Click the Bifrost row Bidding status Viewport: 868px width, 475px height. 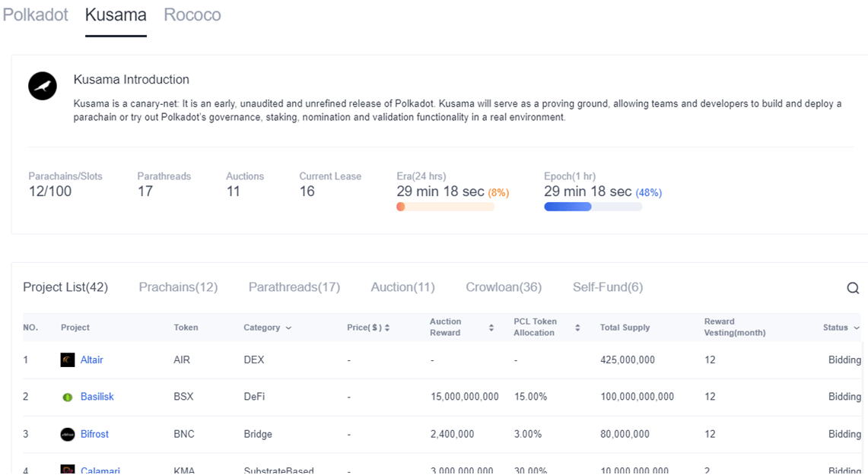tap(844, 434)
